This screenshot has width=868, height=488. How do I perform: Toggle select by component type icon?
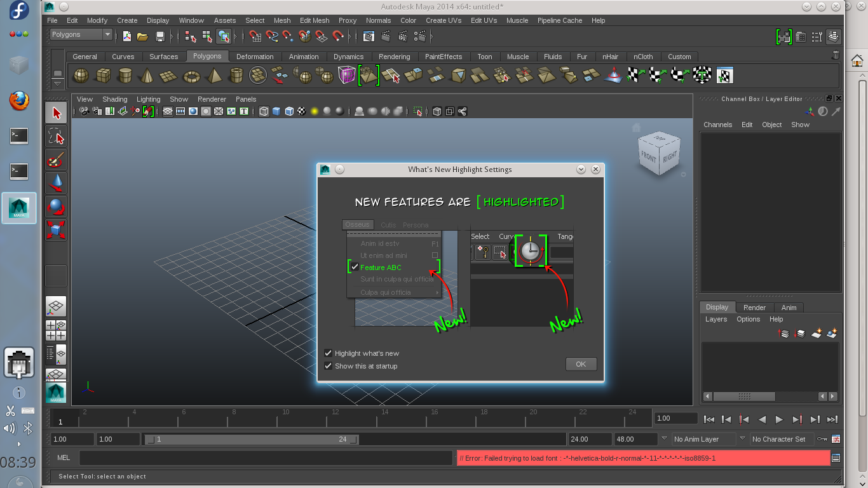tap(223, 36)
